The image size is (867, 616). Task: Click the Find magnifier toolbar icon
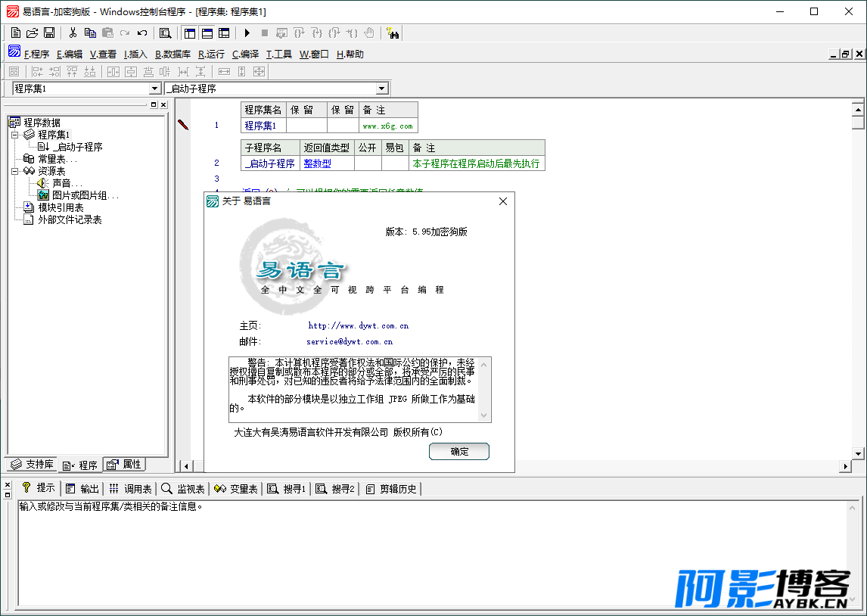(x=166, y=33)
